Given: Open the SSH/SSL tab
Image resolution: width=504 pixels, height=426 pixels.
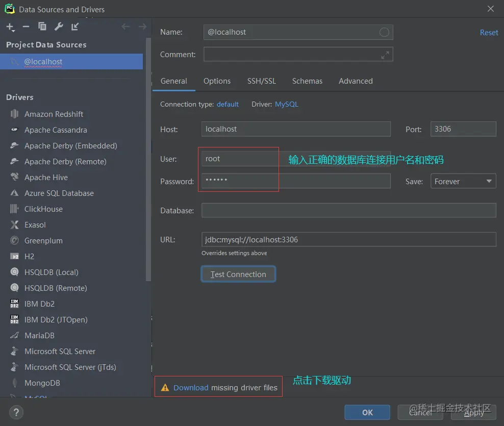Looking at the screenshot, I should pos(262,81).
